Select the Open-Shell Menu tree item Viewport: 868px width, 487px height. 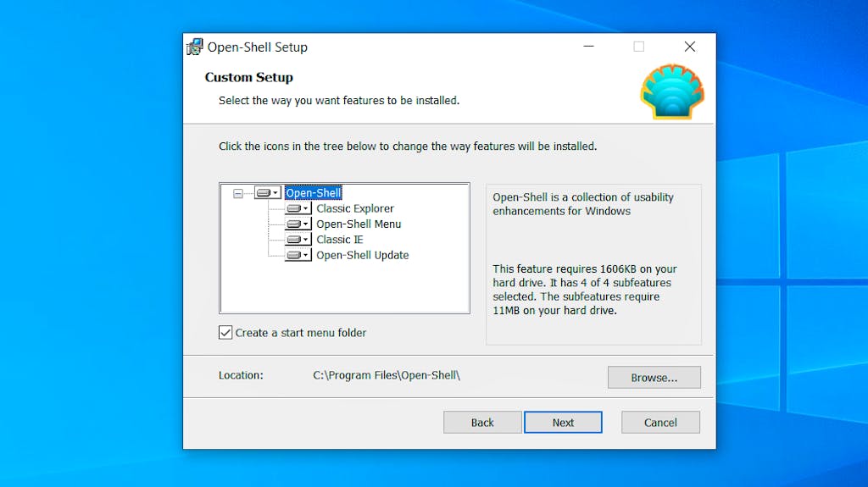pos(359,224)
